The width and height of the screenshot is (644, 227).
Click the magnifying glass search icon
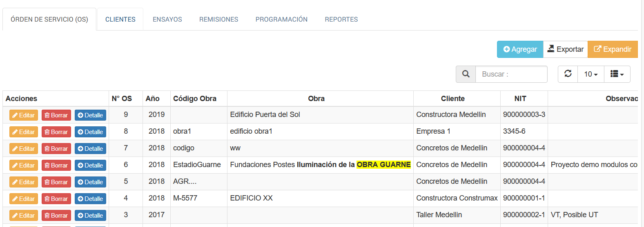[466, 74]
